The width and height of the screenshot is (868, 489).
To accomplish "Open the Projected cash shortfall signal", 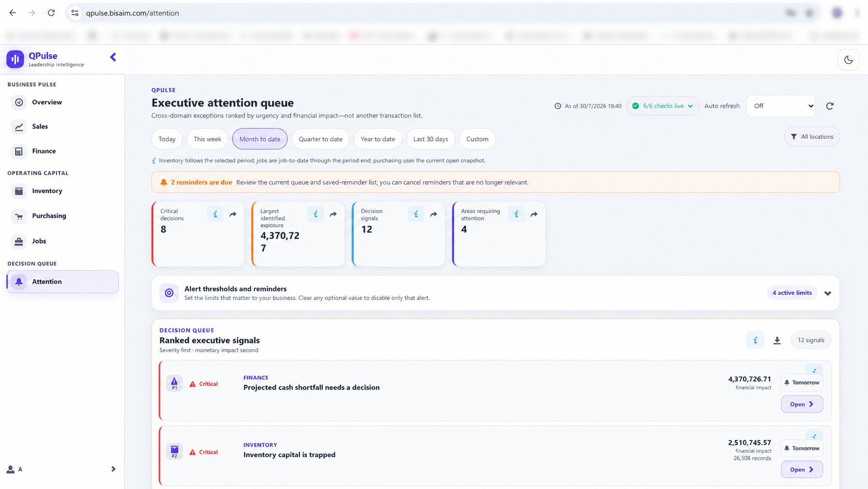I will [x=802, y=404].
